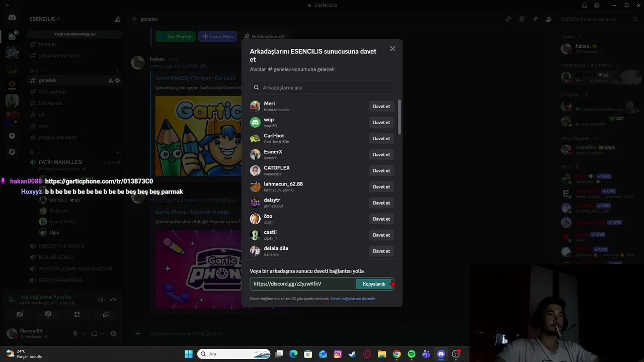Image resolution: width=644 pixels, height=362 pixels.
Task: Click the discord.gg invite link field
Action: [x=302, y=284]
